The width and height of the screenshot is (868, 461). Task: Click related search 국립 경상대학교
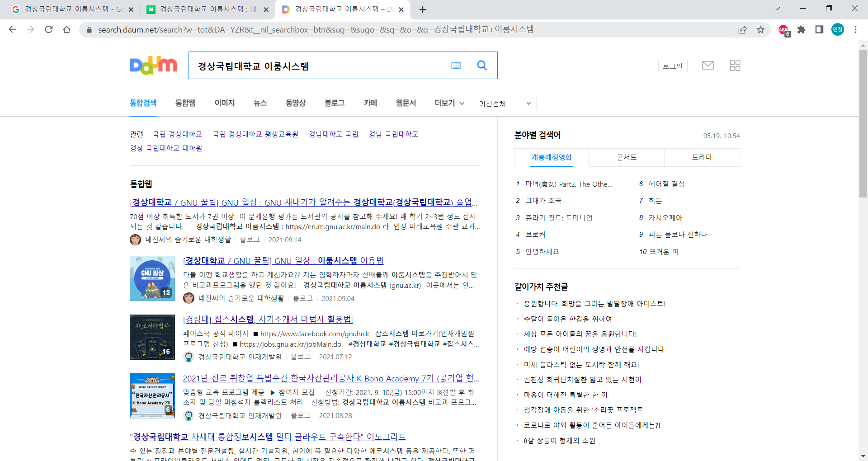177,134
